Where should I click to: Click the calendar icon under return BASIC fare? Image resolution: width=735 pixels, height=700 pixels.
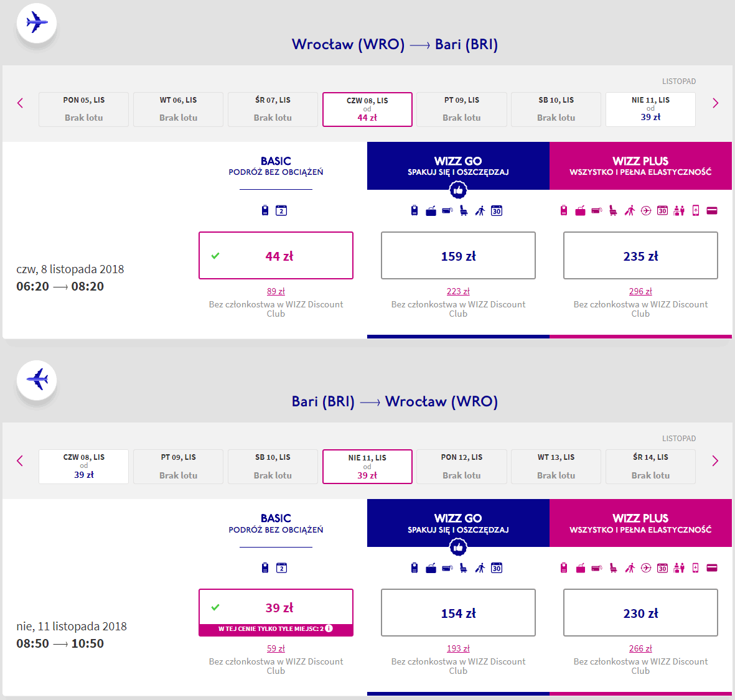coord(281,568)
